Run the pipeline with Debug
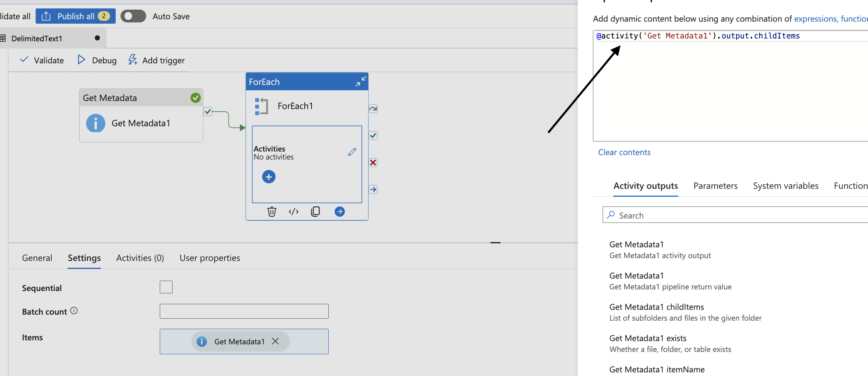868x376 pixels. (x=96, y=60)
